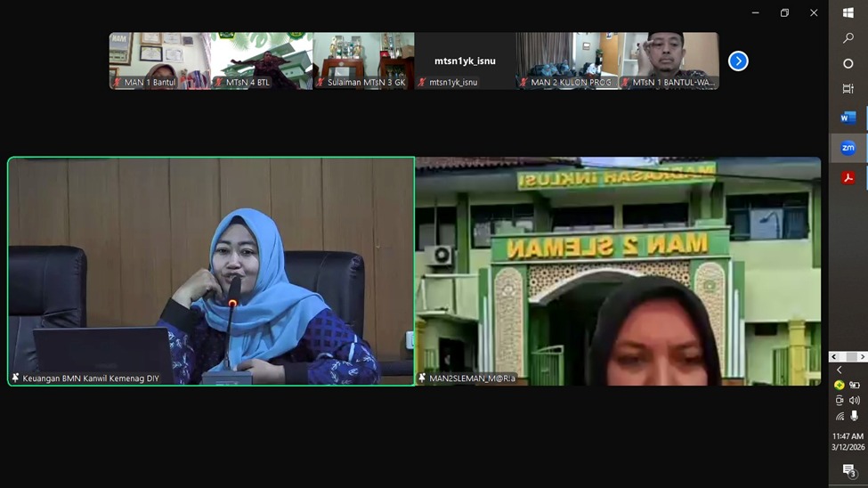Select the Sulaiman MTsN 3 GK thumbnail

[x=363, y=61]
